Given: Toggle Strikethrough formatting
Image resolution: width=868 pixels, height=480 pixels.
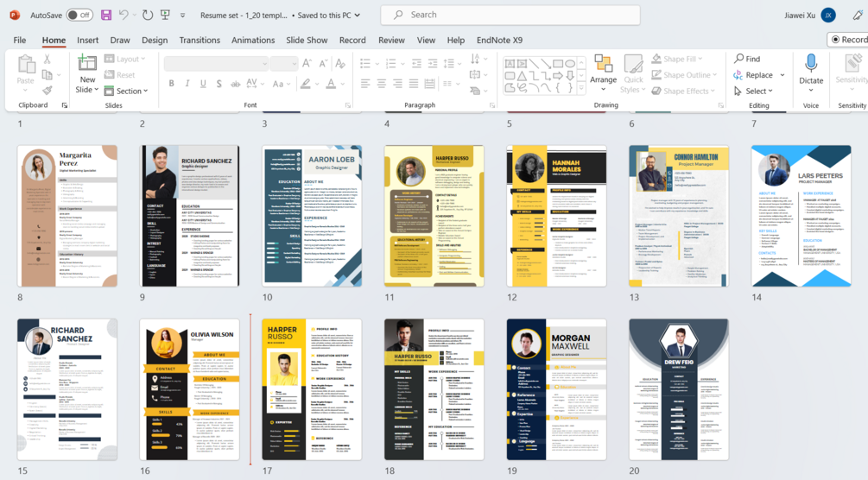Looking at the screenshot, I should tap(235, 84).
